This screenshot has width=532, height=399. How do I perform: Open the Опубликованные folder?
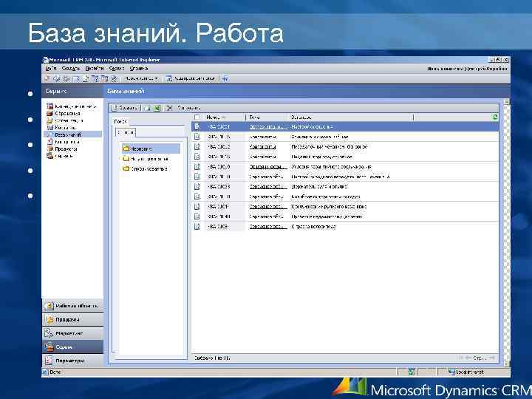click(x=146, y=168)
